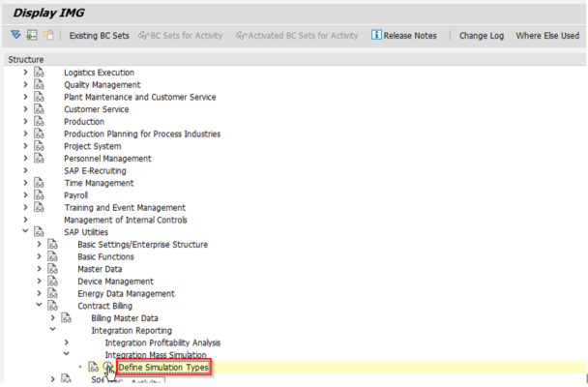Expand the Quality Management node

pos(25,85)
